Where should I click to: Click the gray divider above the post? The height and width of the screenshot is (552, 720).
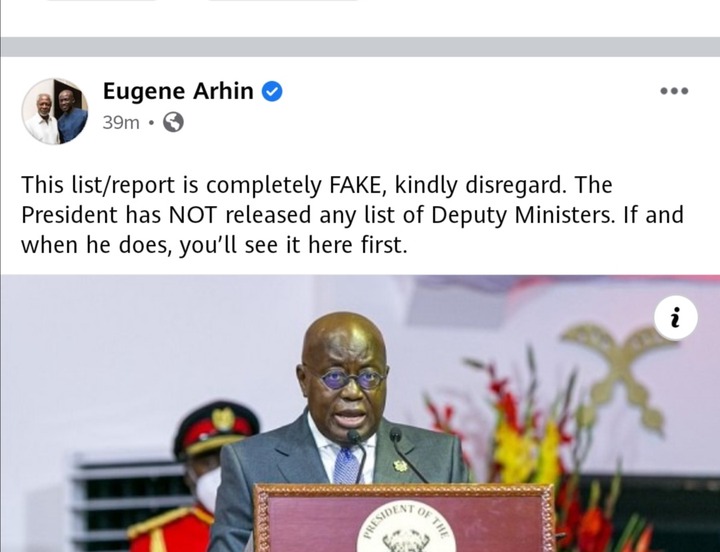[360, 47]
